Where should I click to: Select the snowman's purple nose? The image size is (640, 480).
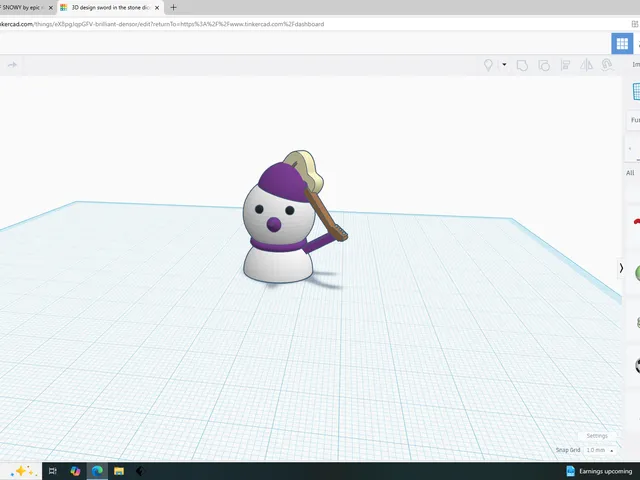(273, 224)
